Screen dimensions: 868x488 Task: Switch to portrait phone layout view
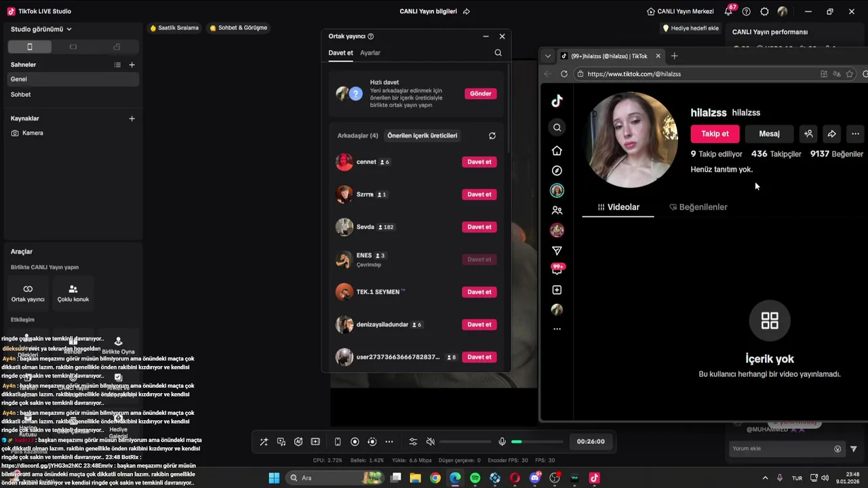pos(30,47)
